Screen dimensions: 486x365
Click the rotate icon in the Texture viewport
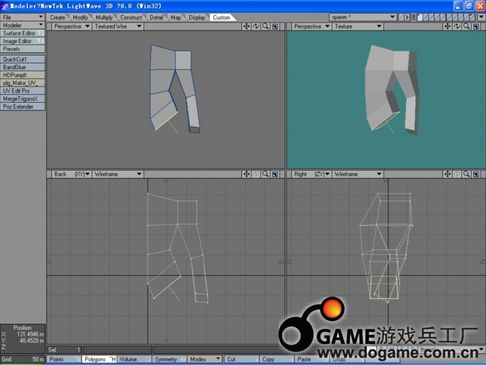pos(457,26)
